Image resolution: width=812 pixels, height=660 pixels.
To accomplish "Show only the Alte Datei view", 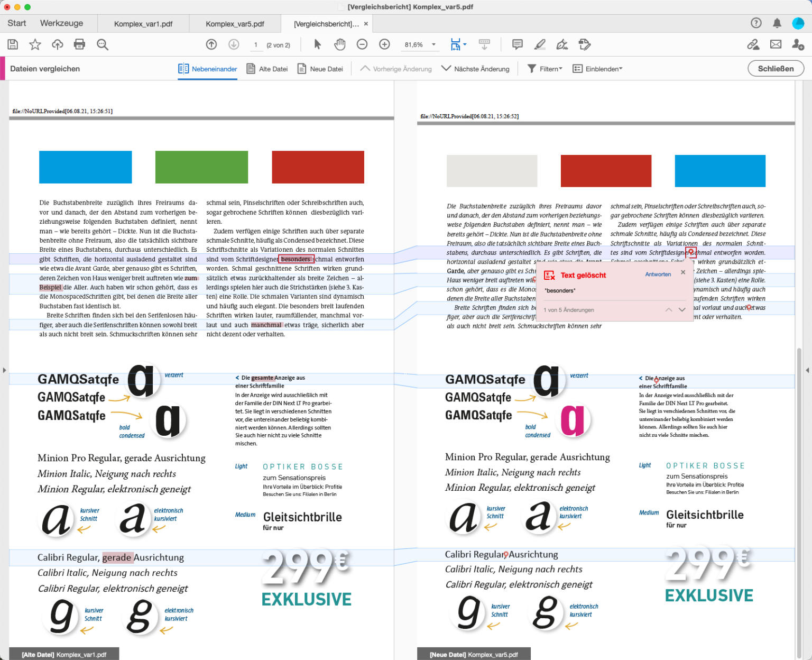I will pyautogui.click(x=267, y=69).
